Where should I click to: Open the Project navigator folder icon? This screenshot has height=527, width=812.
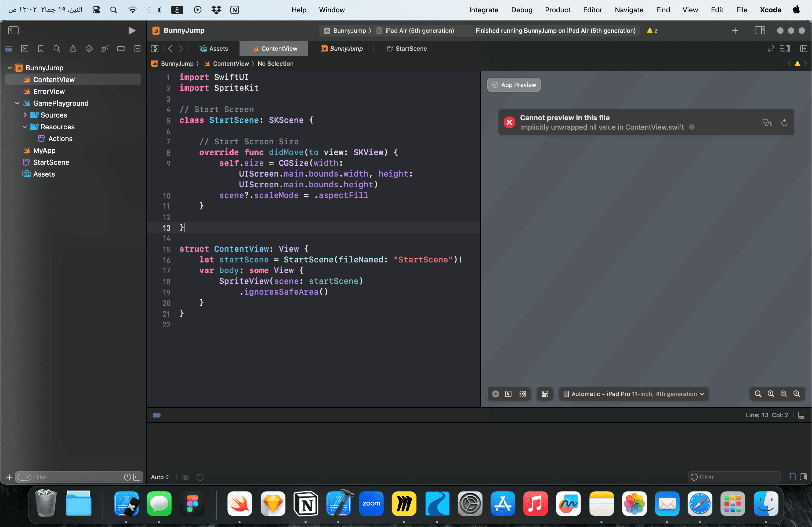click(x=9, y=49)
